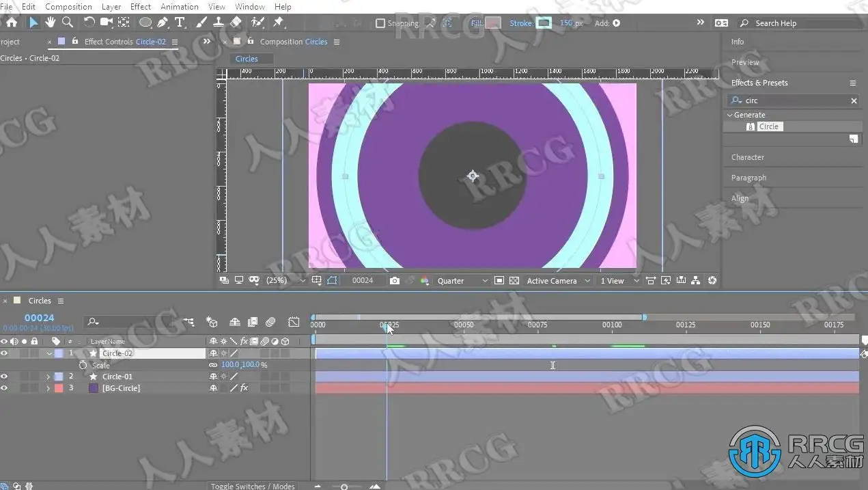
Task: Select the Ellipse shape tool
Action: (x=145, y=23)
